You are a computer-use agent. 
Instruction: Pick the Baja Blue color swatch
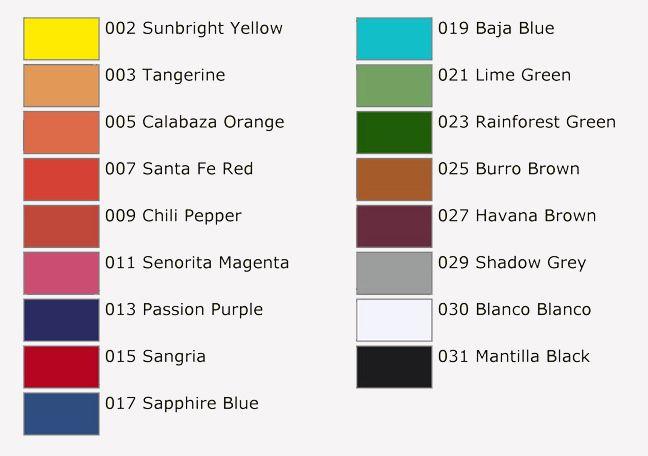click(394, 38)
